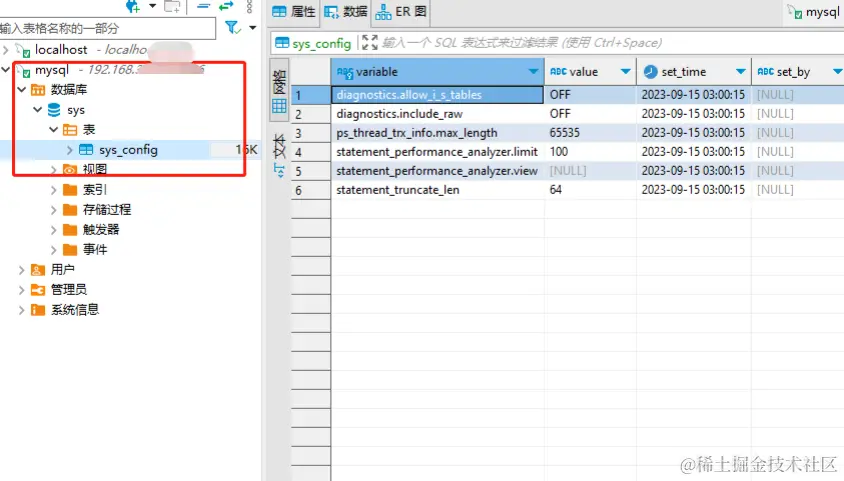
Task: Select cell statement_truncate_len
Action: [x=437, y=190]
